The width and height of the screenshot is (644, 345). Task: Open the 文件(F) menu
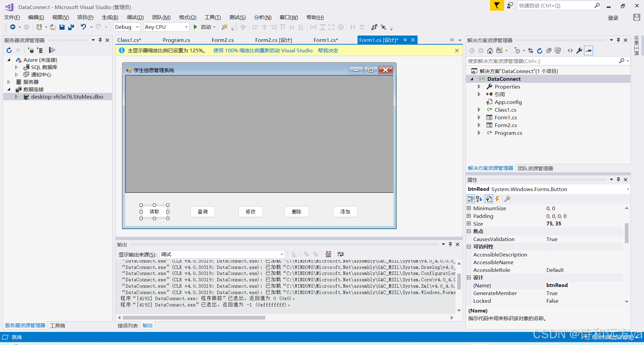12,17
